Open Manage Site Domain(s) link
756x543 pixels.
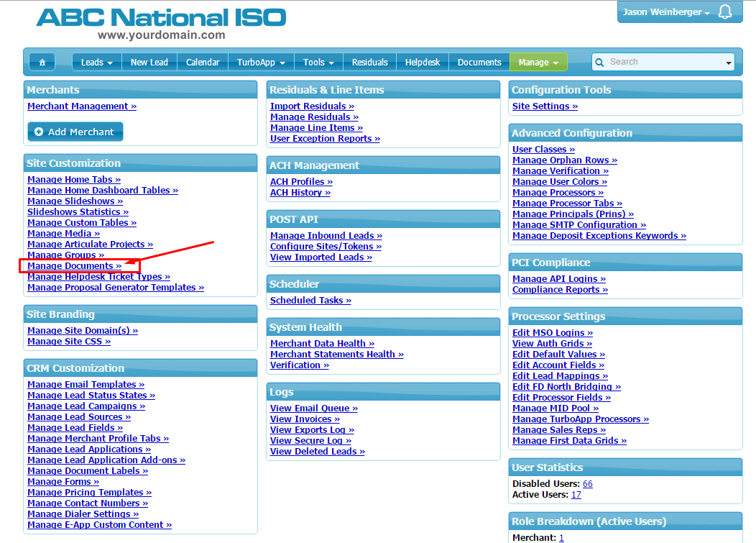[x=83, y=331]
